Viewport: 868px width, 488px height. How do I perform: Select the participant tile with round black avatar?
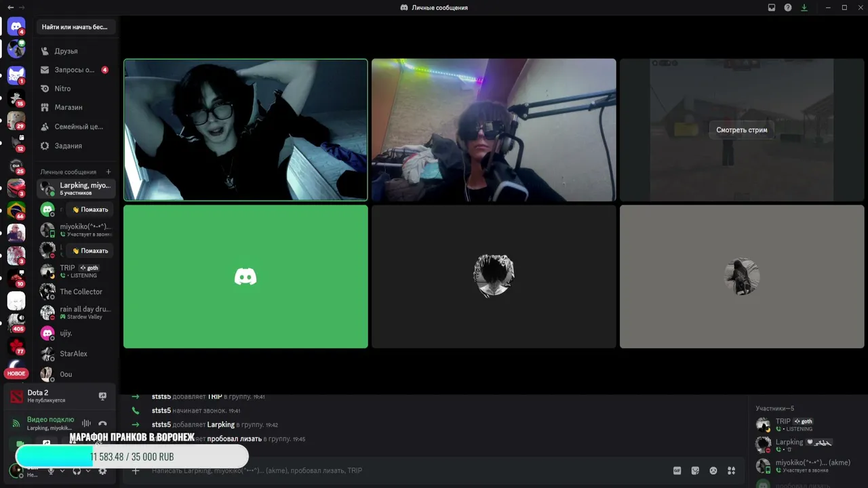pyautogui.click(x=494, y=277)
